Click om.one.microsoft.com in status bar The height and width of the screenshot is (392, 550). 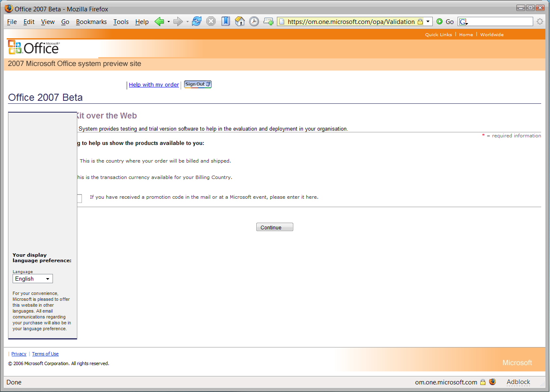pyautogui.click(x=446, y=382)
